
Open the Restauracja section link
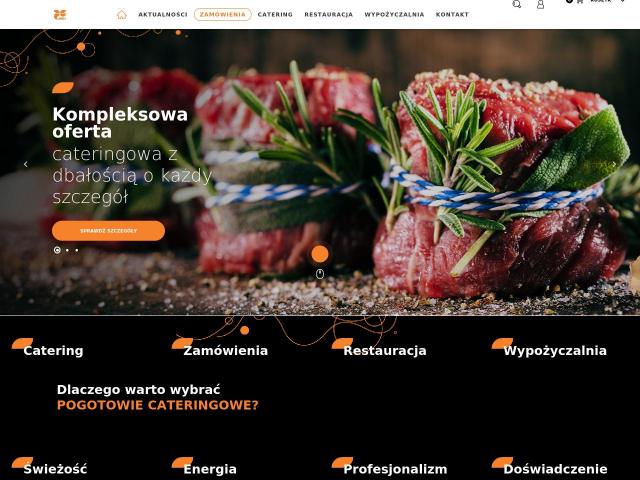coord(385,351)
